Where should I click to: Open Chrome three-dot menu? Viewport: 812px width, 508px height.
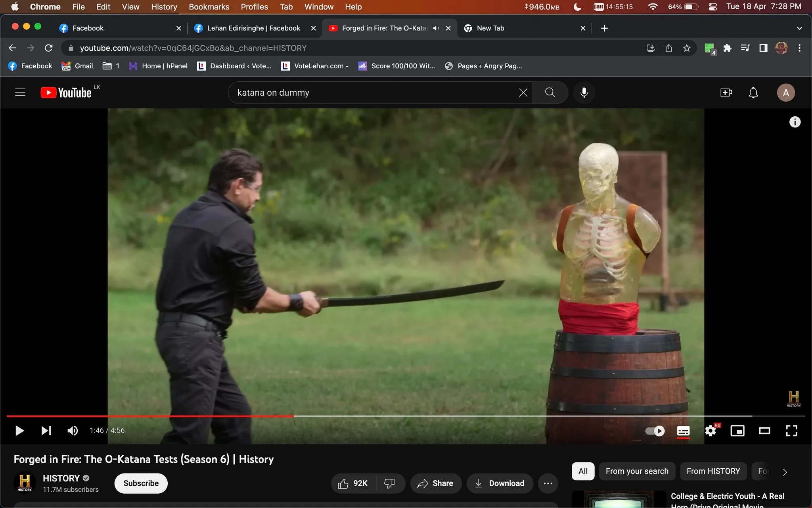[x=799, y=48]
